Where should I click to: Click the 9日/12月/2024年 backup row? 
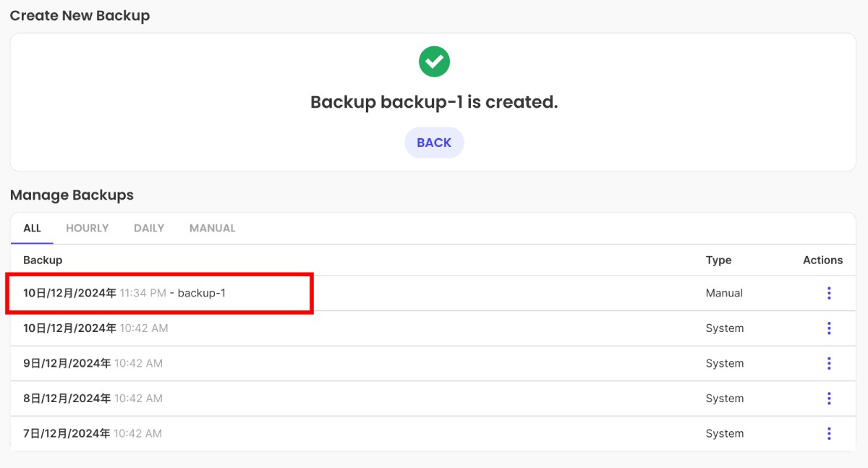point(93,363)
